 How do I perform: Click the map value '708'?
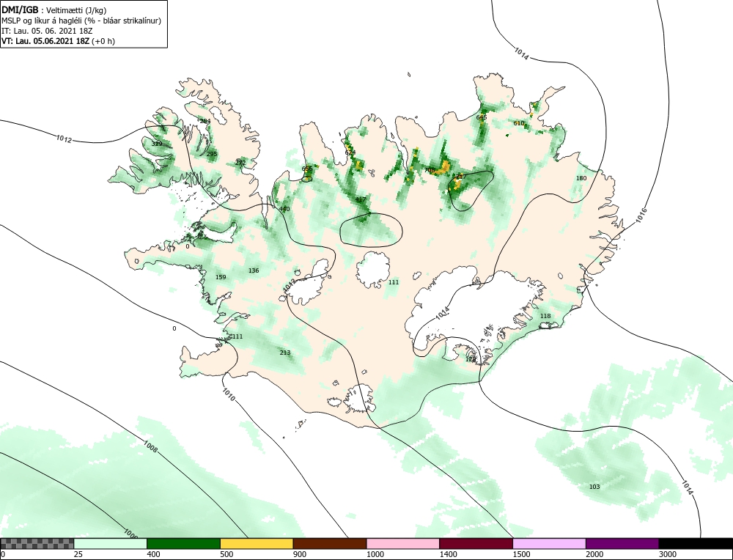click(430, 170)
